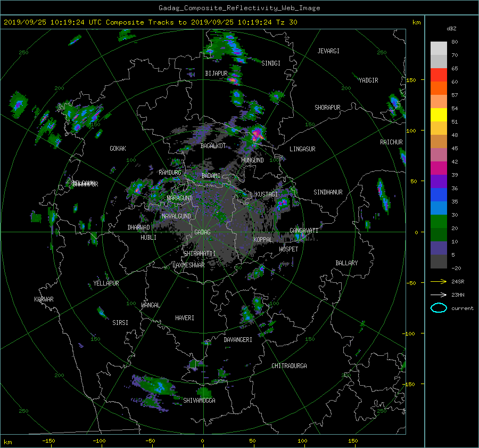Click the cyan current ellipse legend icon
Screen dimensions: 479x448
tap(439, 308)
